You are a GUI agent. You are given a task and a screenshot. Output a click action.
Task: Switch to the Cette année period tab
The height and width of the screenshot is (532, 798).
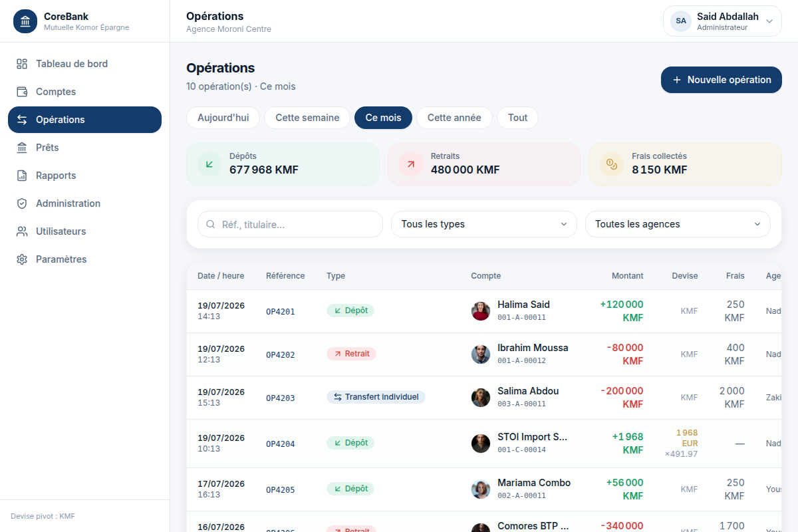coord(454,118)
